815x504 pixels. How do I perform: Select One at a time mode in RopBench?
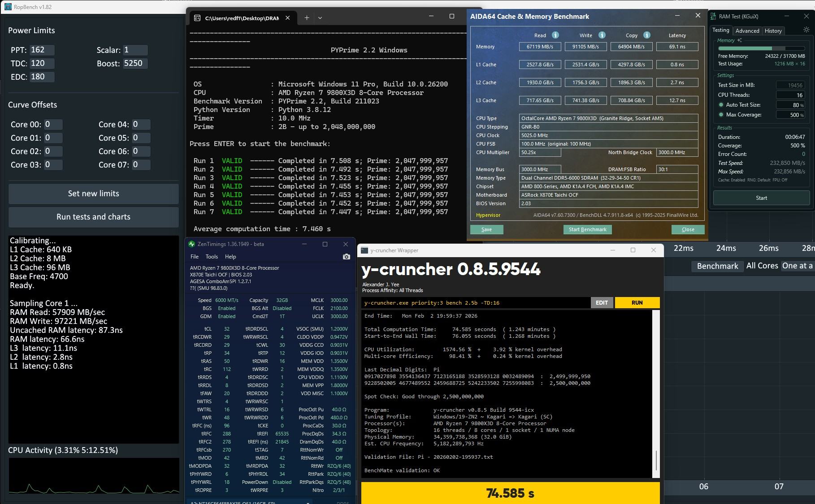pos(798,266)
